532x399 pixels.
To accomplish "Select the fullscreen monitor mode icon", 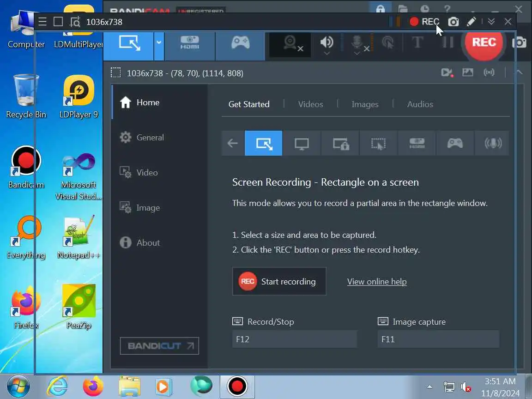I will click(x=302, y=143).
